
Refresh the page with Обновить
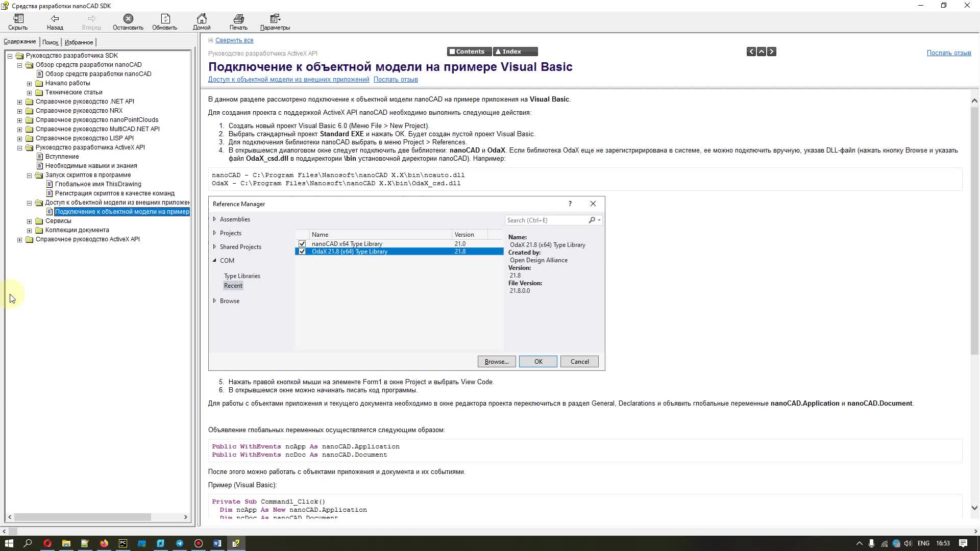(x=164, y=22)
